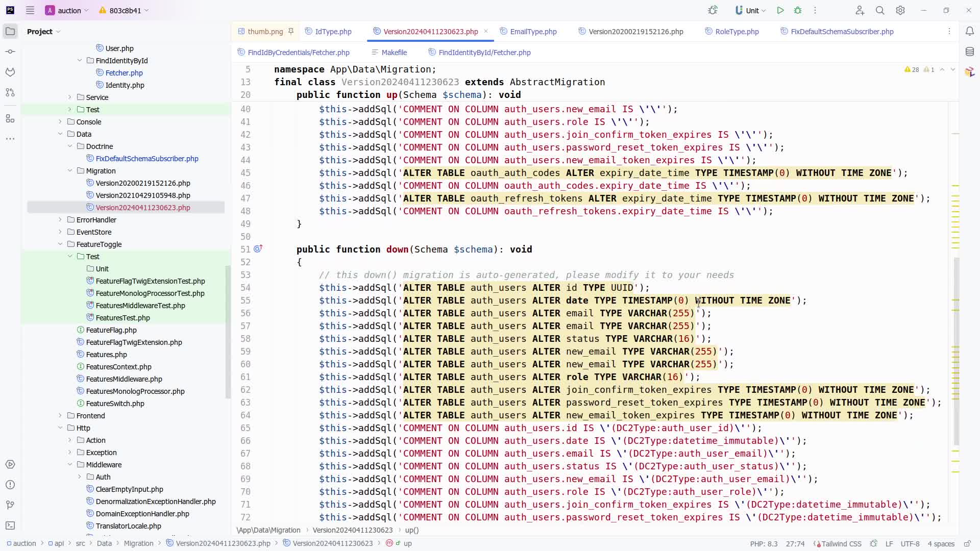Collapse the Migration folder
Image resolution: width=980 pixels, height=551 pixels.
coord(70,171)
